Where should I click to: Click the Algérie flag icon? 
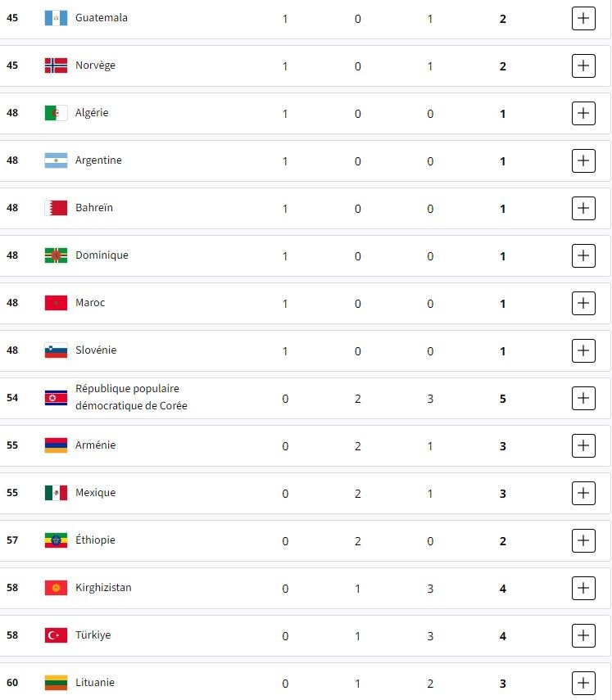[56, 113]
